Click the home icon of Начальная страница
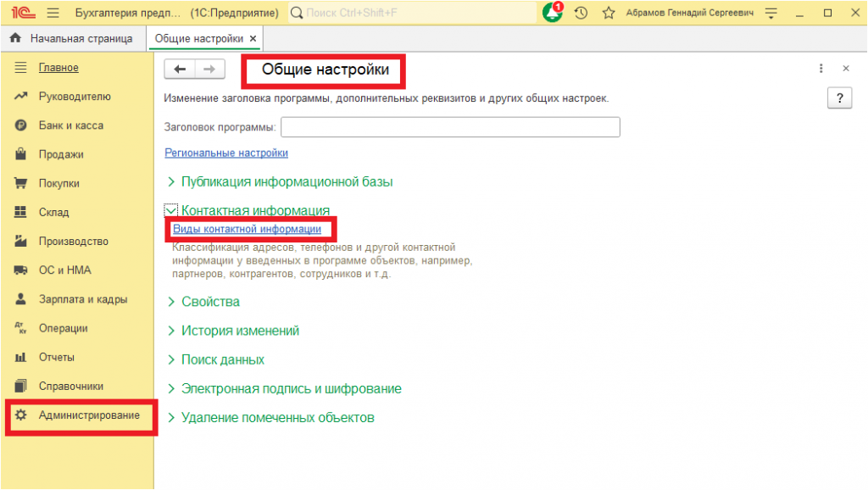Image resolution: width=868 pixels, height=490 pixels. 15,38
